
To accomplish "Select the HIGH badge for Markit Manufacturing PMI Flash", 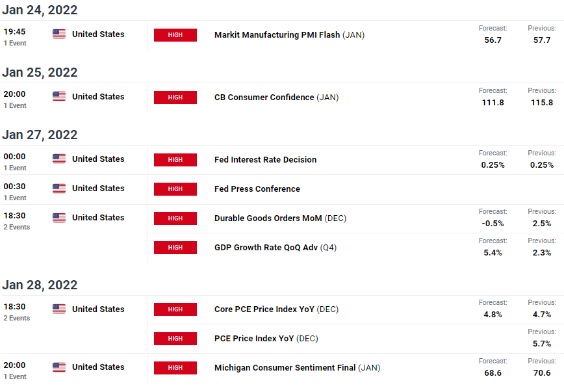I will coord(175,35).
